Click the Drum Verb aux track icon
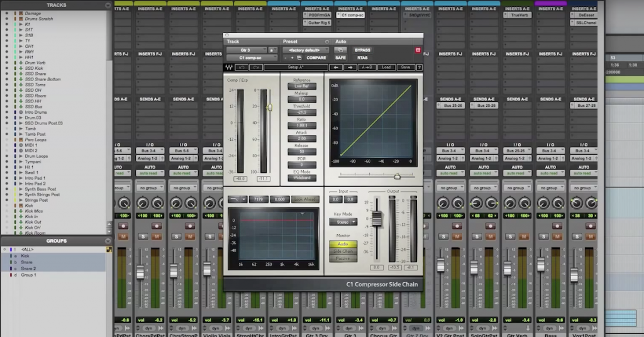This screenshot has width=644, height=337. (x=21, y=63)
